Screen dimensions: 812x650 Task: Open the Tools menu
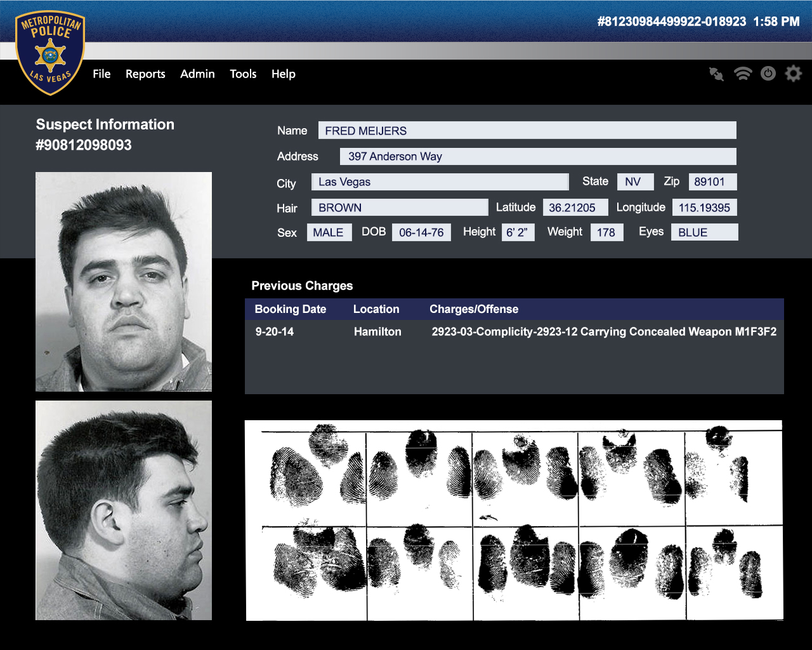243,74
